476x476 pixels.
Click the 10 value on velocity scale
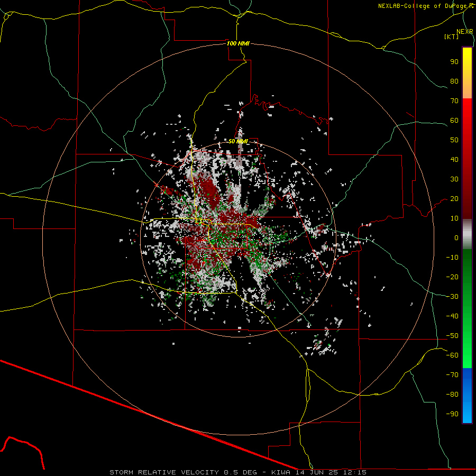point(454,218)
